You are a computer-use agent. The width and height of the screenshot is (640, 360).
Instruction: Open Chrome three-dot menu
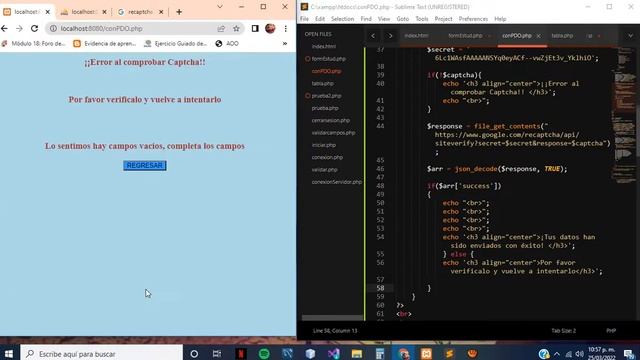click(286, 29)
